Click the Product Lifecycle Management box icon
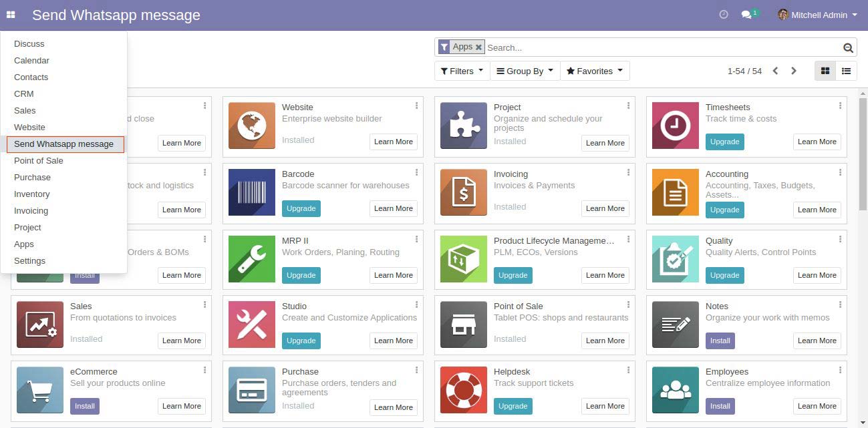This screenshot has height=428, width=868. [x=464, y=259]
